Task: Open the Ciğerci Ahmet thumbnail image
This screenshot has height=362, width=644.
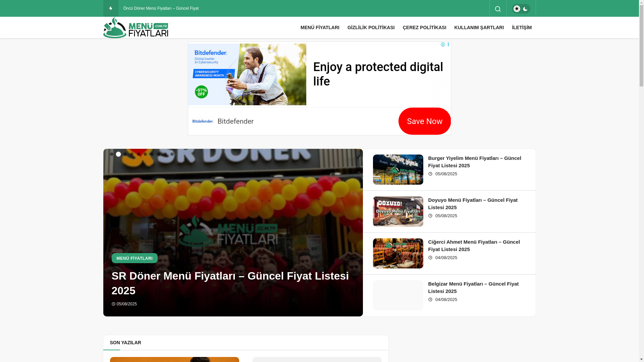Action: point(398,253)
